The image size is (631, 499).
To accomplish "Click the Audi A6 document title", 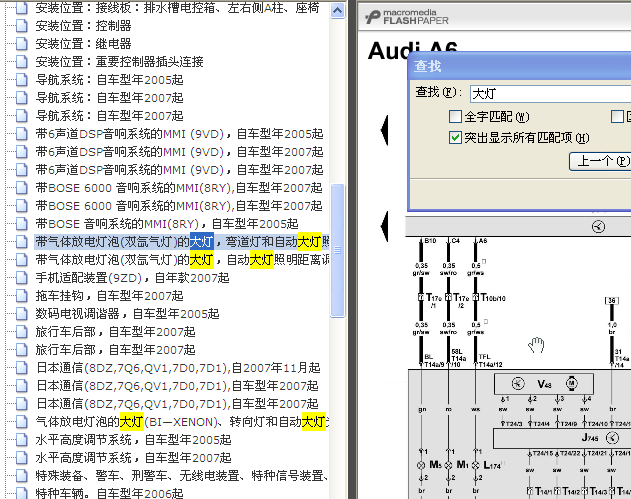I will pos(412,51).
